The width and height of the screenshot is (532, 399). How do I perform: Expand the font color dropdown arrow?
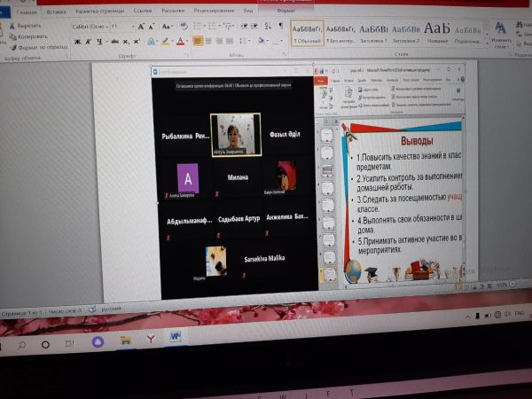pos(186,42)
